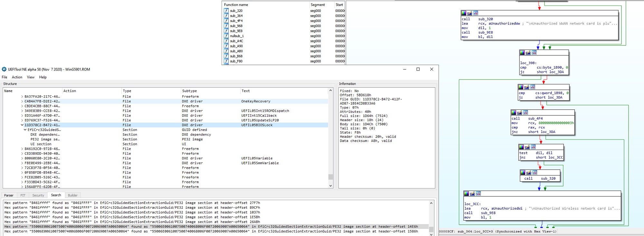Click the Segment column header in functions list

click(x=317, y=5)
